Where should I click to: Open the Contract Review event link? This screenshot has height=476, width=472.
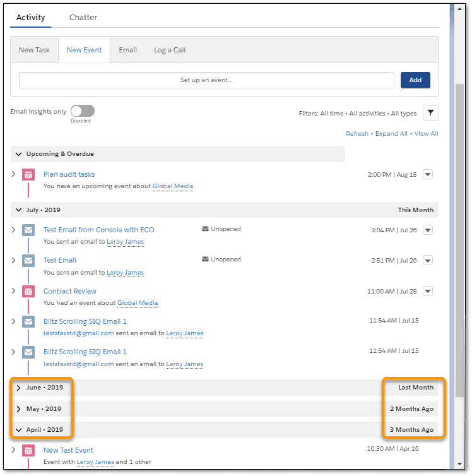70,292
